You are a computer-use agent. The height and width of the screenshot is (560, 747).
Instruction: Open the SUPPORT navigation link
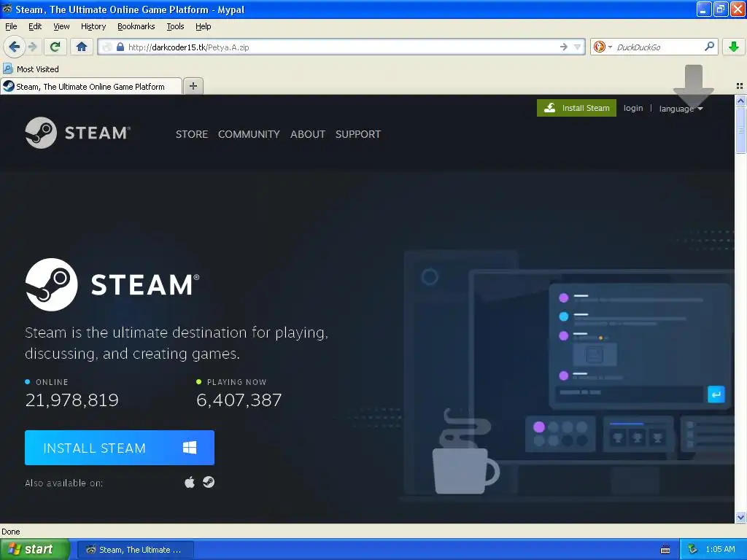click(x=357, y=134)
